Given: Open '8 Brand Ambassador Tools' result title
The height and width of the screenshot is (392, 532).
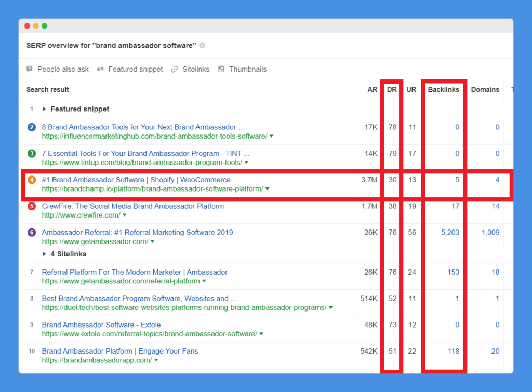Looking at the screenshot, I should pos(143,127).
